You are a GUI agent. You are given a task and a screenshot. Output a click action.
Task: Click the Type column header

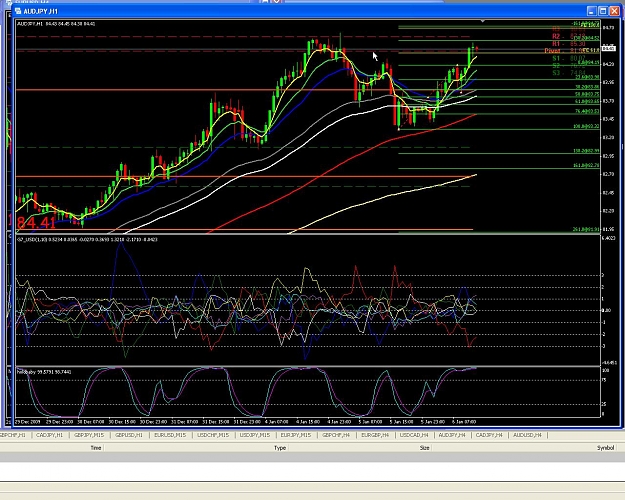(280, 448)
